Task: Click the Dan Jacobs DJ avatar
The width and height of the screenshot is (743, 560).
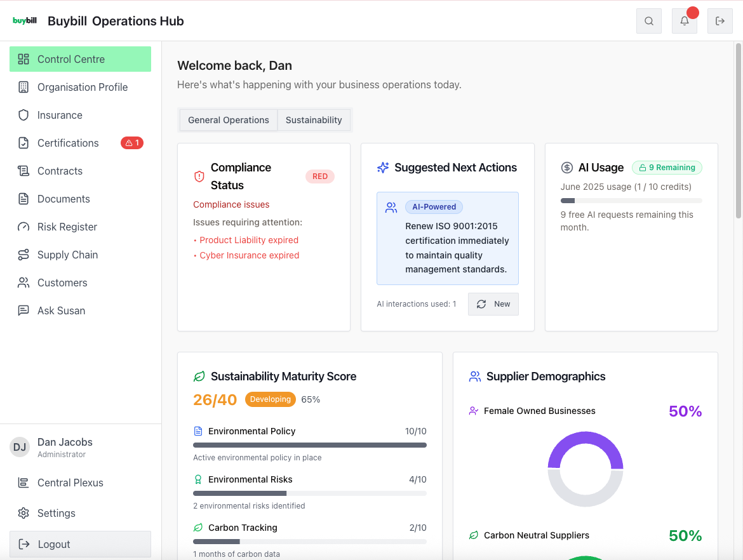Action: coord(20,447)
